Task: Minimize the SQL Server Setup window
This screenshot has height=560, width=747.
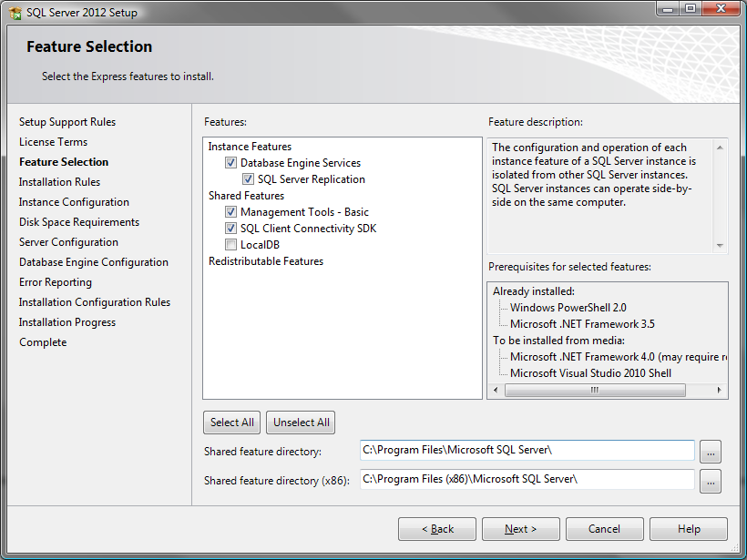Action: click(669, 9)
